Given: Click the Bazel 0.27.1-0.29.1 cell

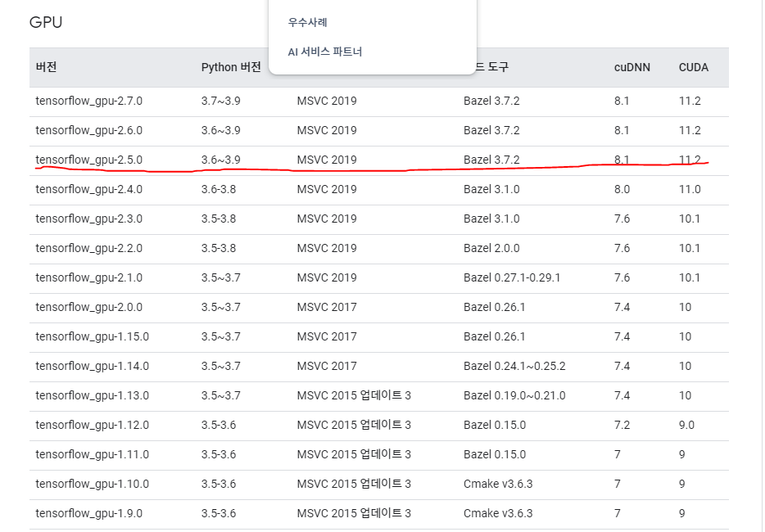Looking at the screenshot, I should pos(512,278).
